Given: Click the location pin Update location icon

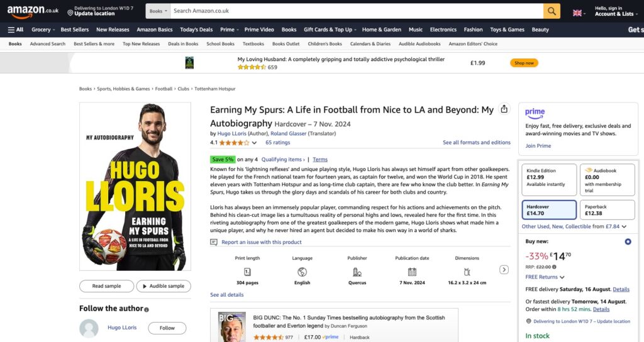Looking at the screenshot, I should pos(70,13).
